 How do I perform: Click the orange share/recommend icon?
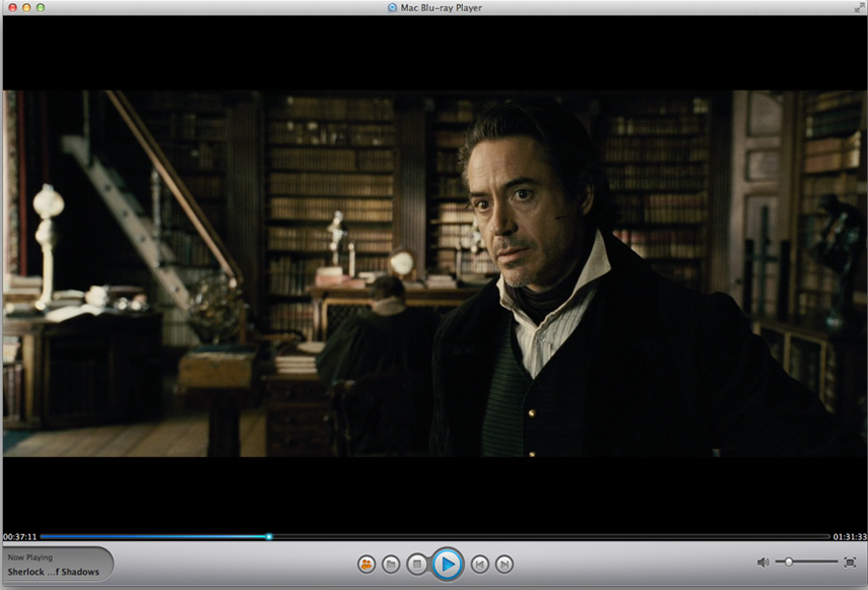pos(366,564)
